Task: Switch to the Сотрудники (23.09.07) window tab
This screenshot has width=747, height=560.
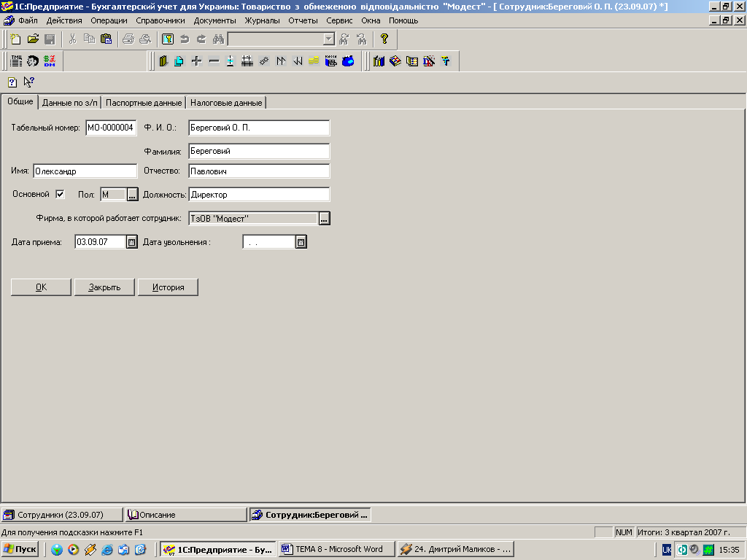Action: click(61, 515)
